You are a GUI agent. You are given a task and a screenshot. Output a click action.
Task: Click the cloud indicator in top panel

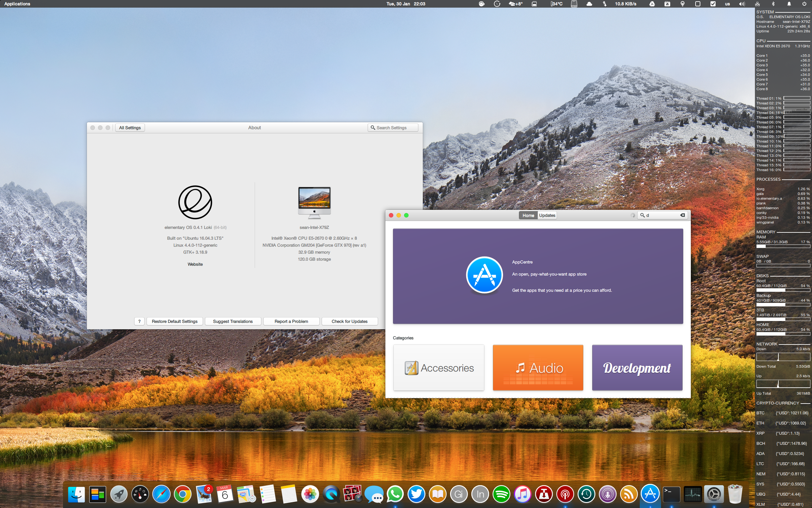pyautogui.click(x=589, y=4)
